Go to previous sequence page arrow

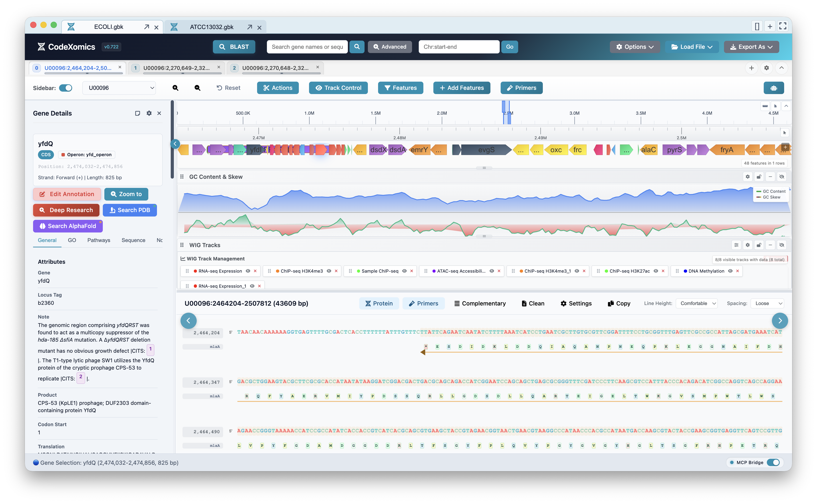(x=188, y=321)
